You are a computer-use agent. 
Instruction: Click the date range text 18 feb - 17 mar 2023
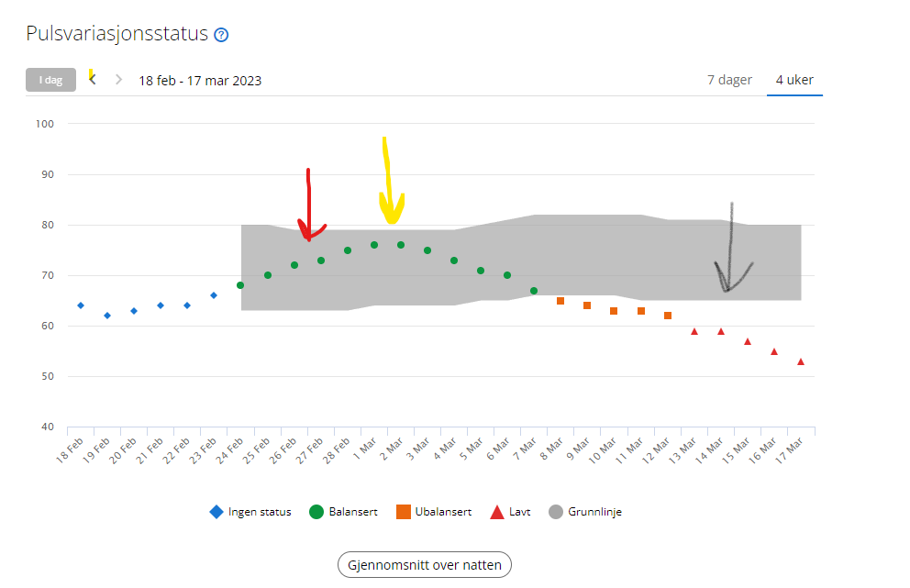pyautogui.click(x=200, y=81)
